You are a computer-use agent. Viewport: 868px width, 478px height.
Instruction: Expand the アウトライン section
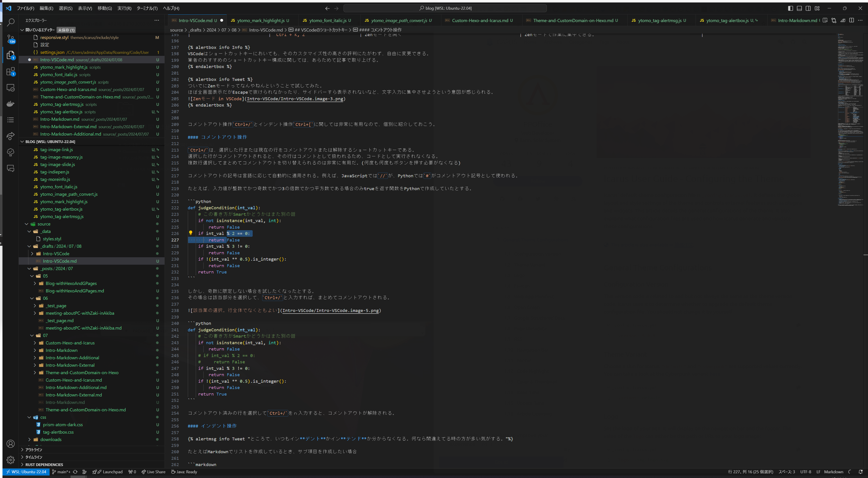point(33,450)
